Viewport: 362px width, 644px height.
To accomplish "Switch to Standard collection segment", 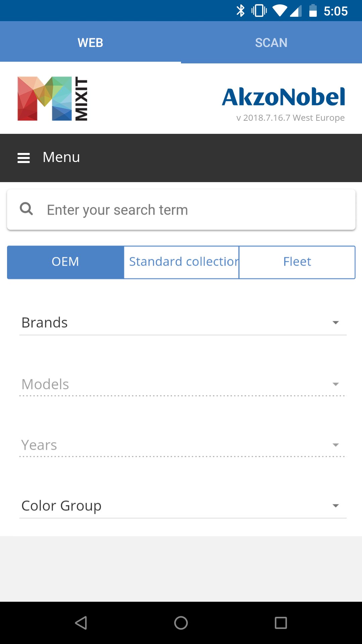I will 181,262.
